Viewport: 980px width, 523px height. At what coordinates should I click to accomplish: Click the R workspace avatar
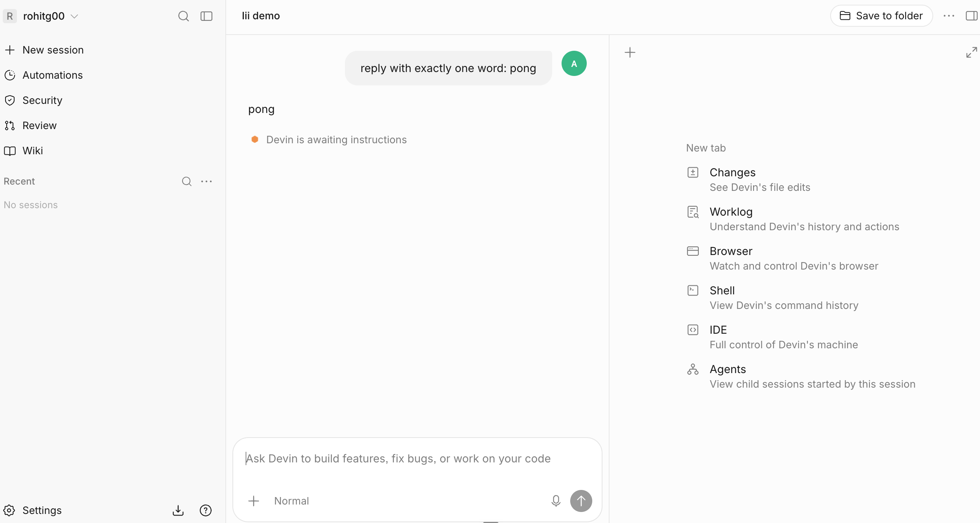click(x=10, y=16)
